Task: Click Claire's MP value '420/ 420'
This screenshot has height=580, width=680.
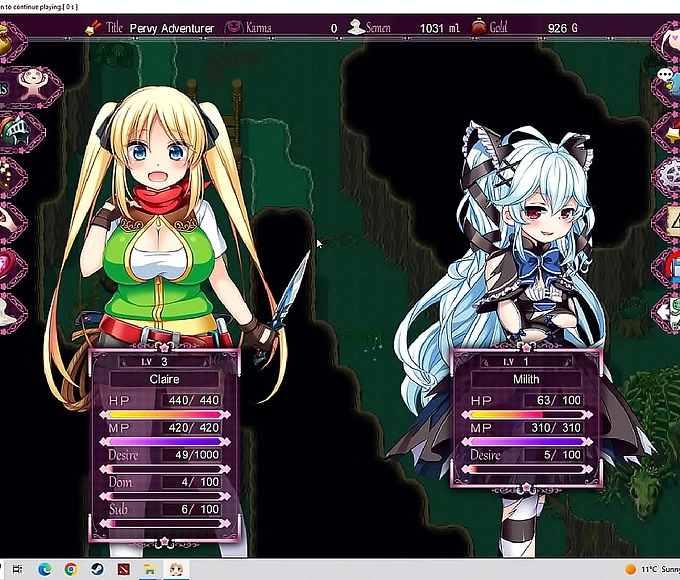Action: [x=194, y=427]
